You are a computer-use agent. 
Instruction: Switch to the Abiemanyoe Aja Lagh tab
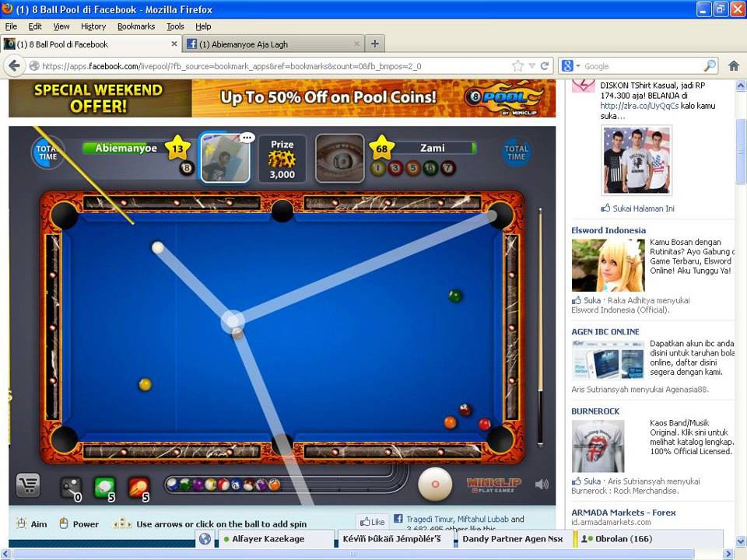[x=273, y=44]
